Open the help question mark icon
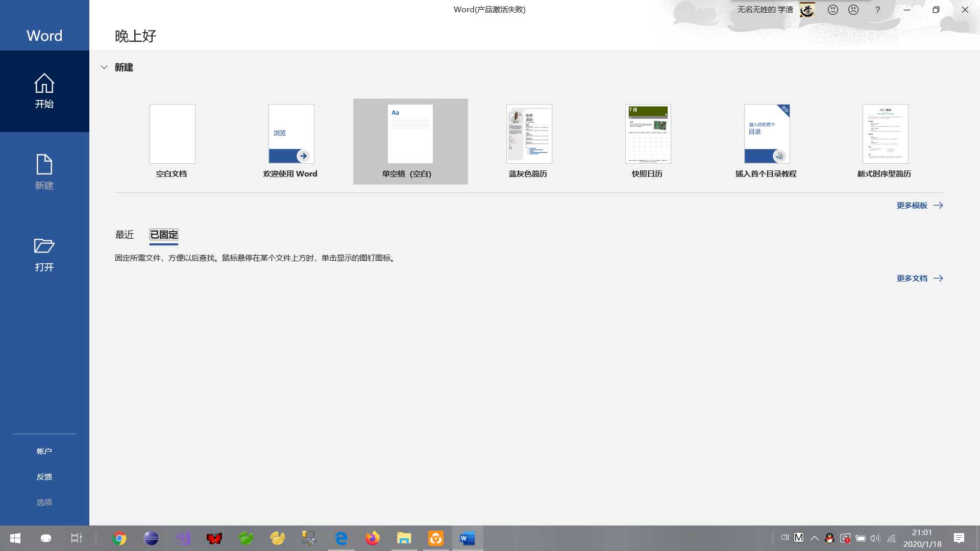The image size is (980, 551). click(877, 10)
